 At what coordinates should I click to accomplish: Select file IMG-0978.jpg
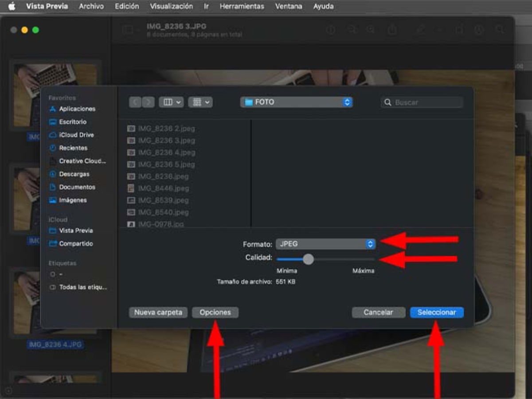click(x=156, y=224)
